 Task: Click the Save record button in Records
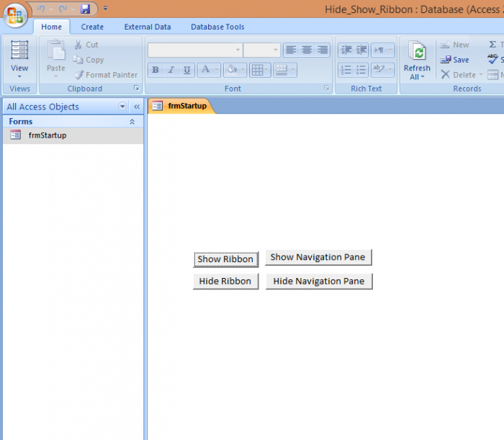click(455, 60)
